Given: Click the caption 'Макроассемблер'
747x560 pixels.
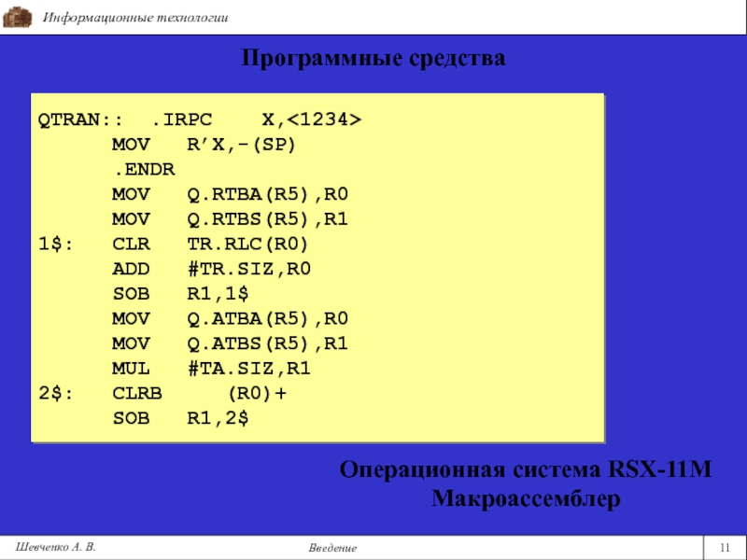Looking at the screenshot, I should [x=526, y=499].
